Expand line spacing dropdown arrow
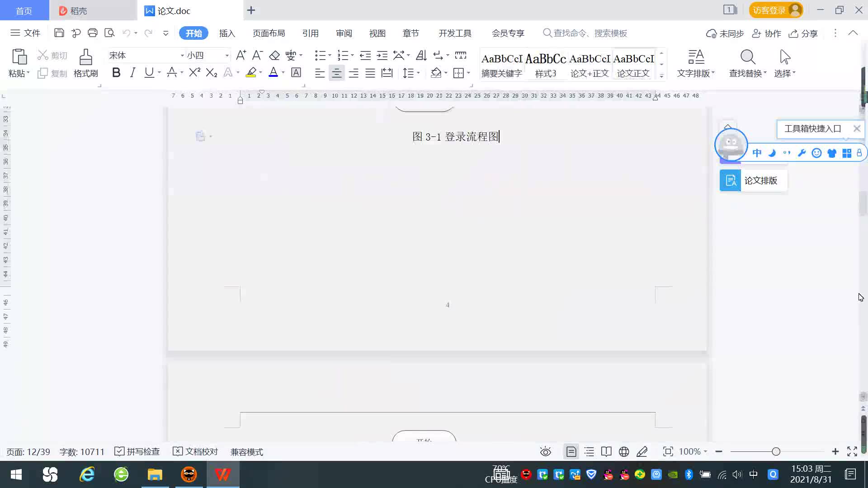The height and width of the screenshot is (488, 868). [419, 73]
